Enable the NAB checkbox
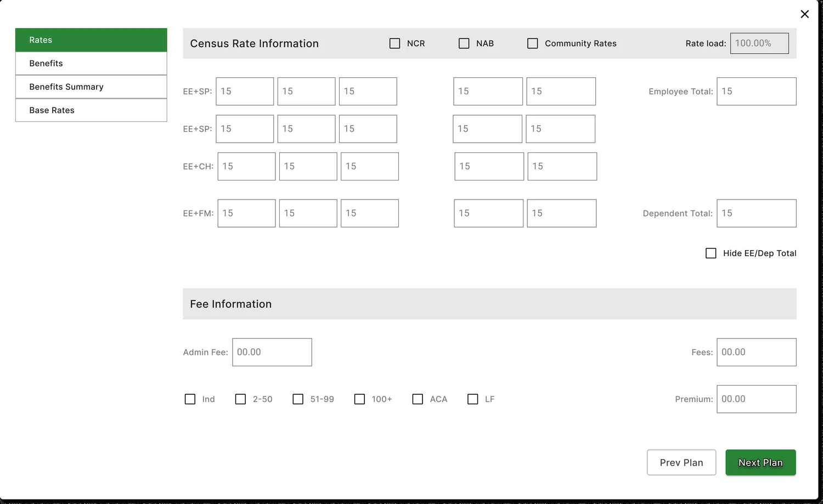This screenshot has width=823, height=504. pos(464,43)
